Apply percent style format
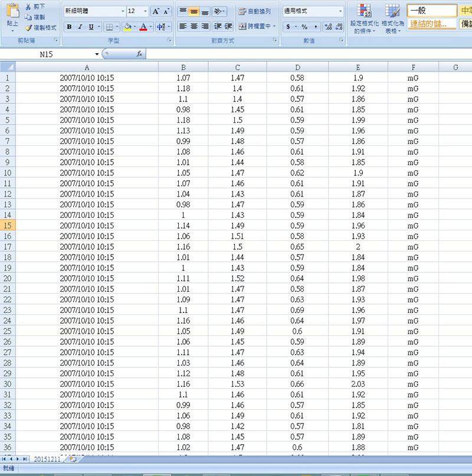 (304, 27)
